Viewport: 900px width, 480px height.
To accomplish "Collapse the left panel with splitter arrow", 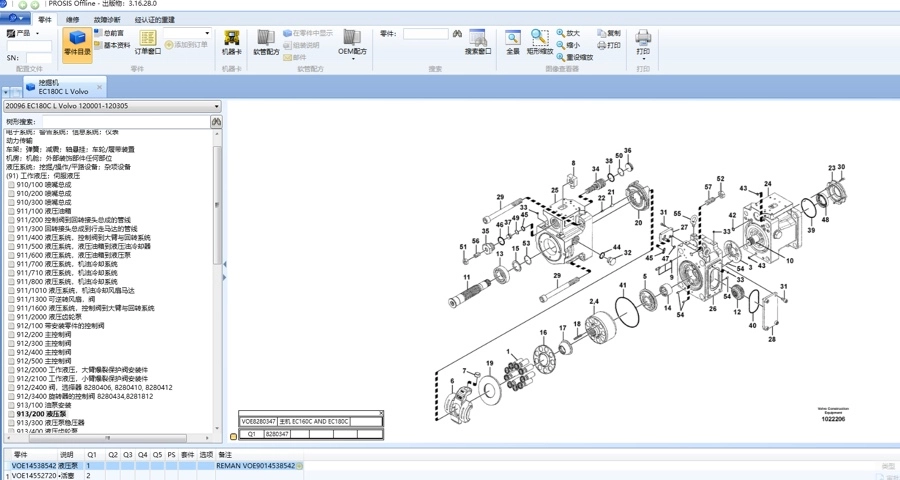I will [x=224, y=264].
